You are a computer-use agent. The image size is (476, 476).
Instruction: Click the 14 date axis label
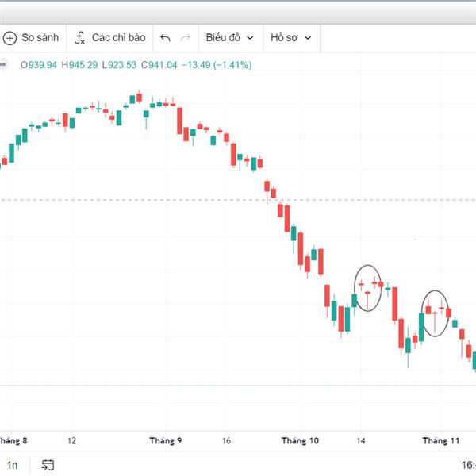(361, 440)
